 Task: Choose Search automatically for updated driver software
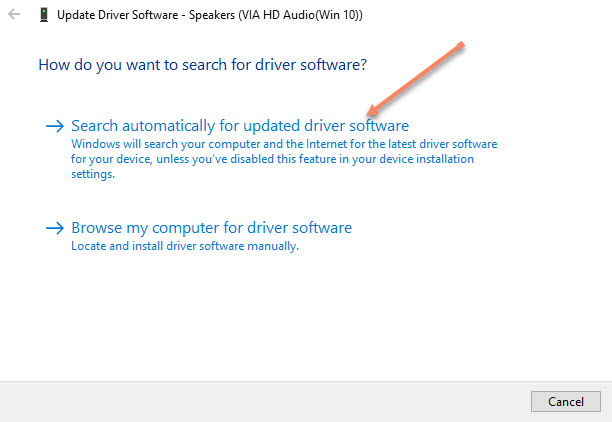(240, 126)
